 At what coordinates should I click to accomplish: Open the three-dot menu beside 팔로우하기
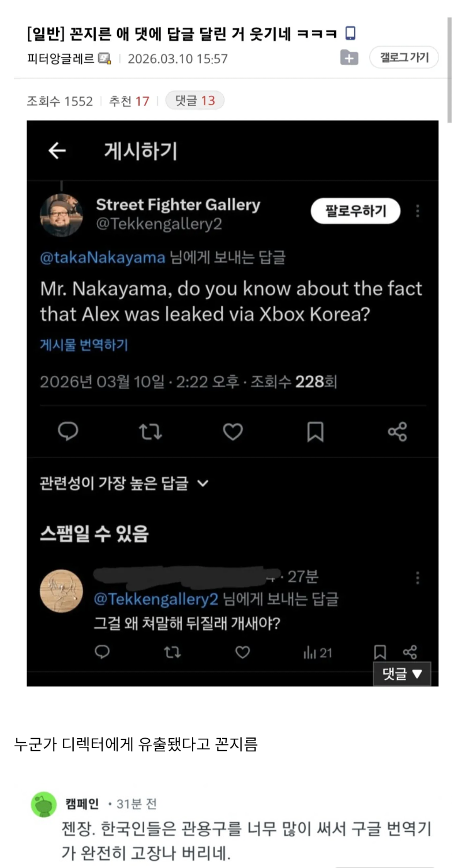pyautogui.click(x=418, y=211)
